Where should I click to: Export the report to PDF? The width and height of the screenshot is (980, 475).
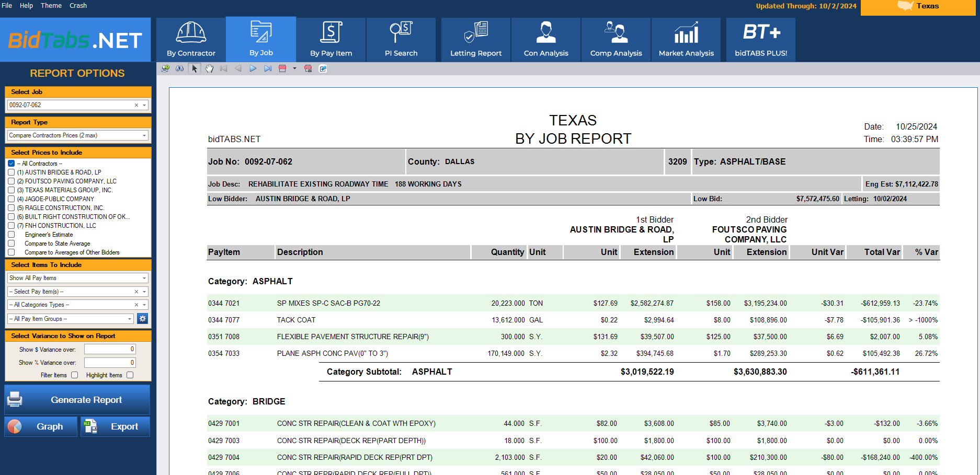[x=282, y=68]
